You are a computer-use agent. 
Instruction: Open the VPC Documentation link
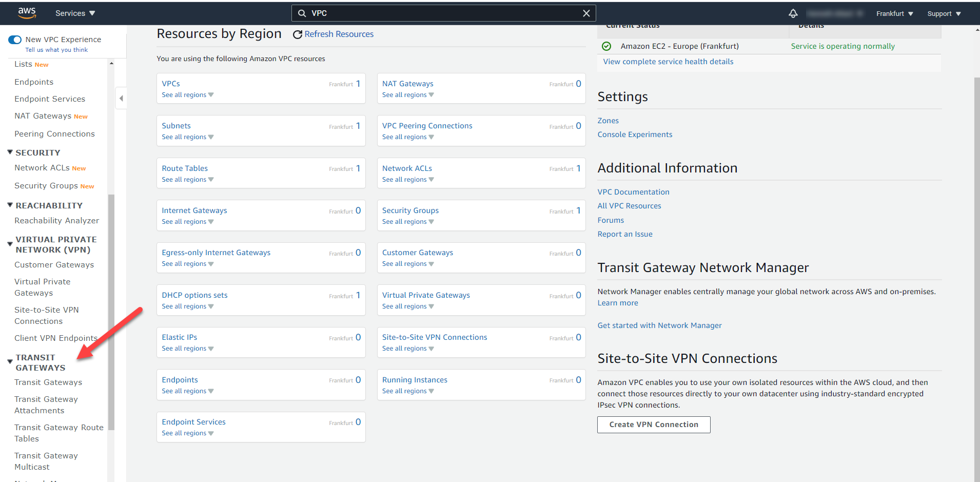click(x=633, y=191)
